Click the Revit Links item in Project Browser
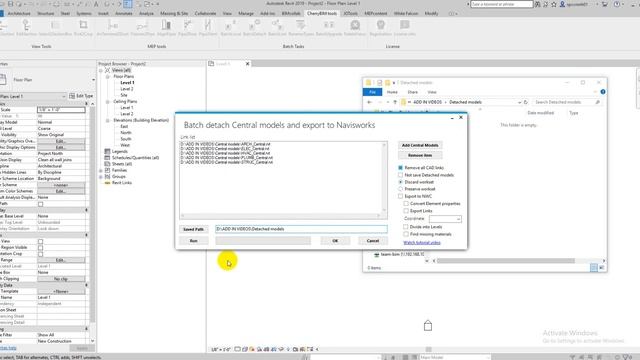Screen dimensions: 640x360 click(x=122, y=183)
